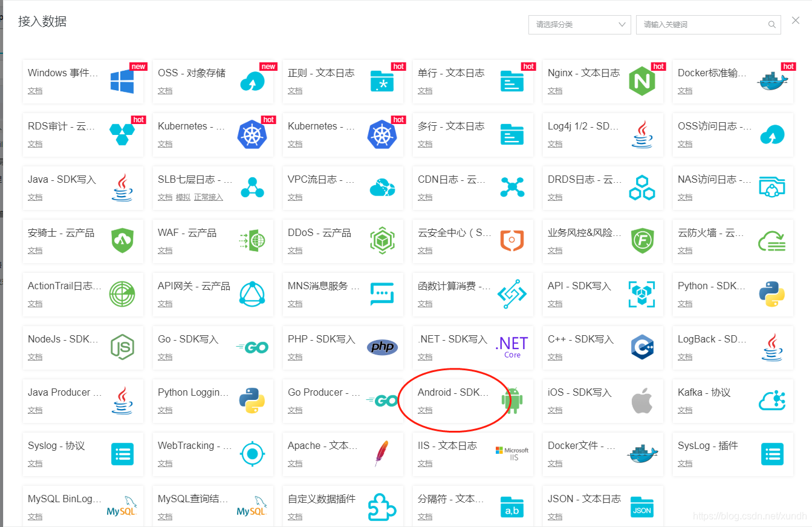Choose the Nginx hexagon logo icon

click(642, 81)
